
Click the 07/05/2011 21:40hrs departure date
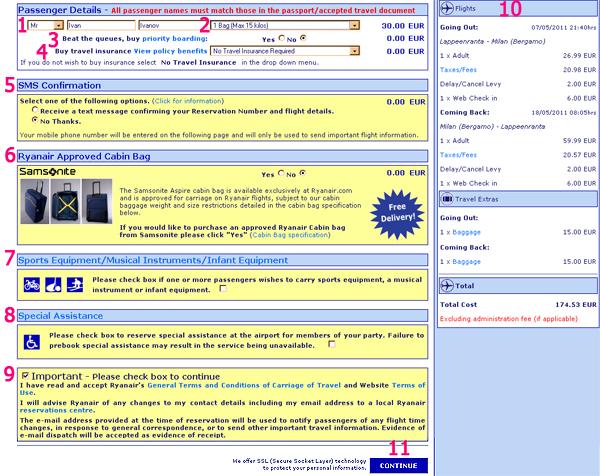564,28
